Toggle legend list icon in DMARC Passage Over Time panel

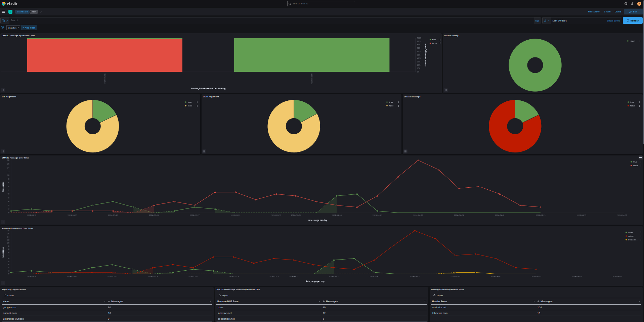[x=3, y=222]
